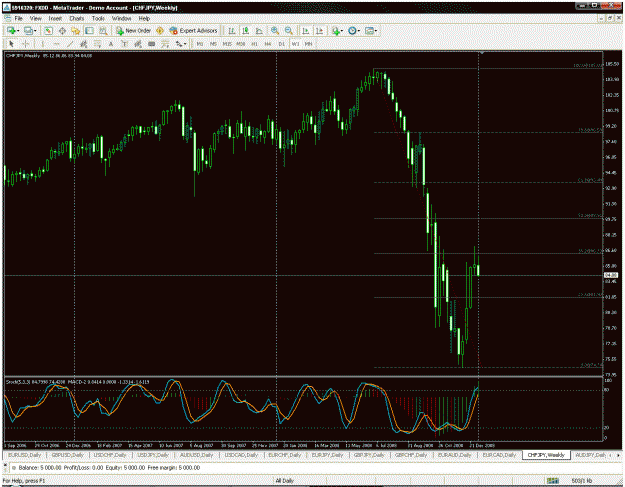
Task: Expand the New Chart dropdown arrow
Action: point(18,31)
